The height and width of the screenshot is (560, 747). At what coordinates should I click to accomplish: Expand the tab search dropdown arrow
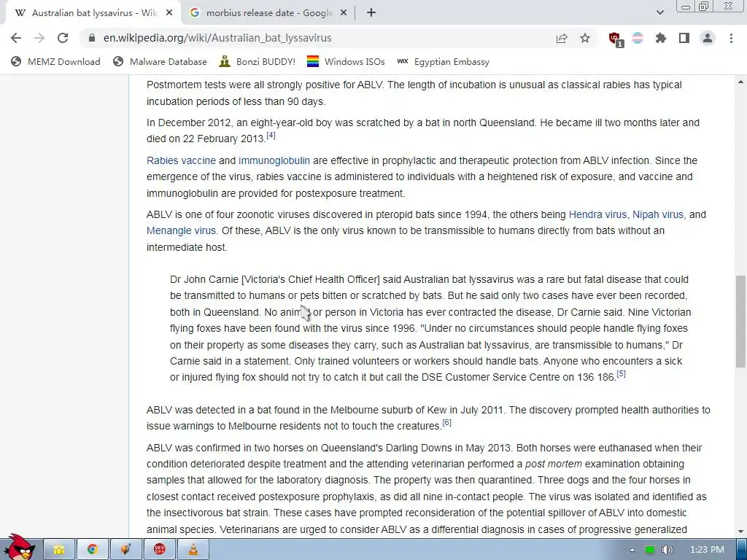659,13
